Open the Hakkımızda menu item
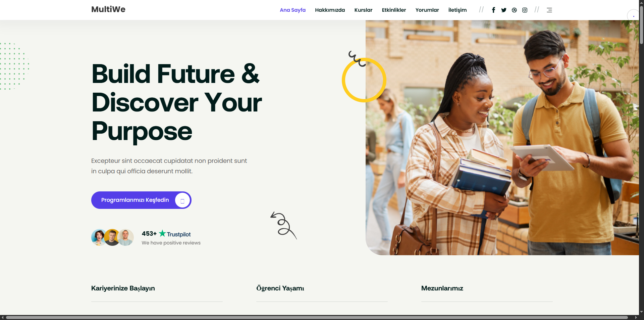This screenshot has height=320, width=644. 330,10
